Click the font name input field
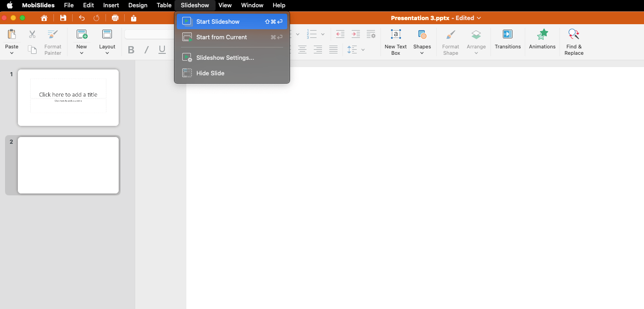The image size is (644, 309). tap(149, 35)
